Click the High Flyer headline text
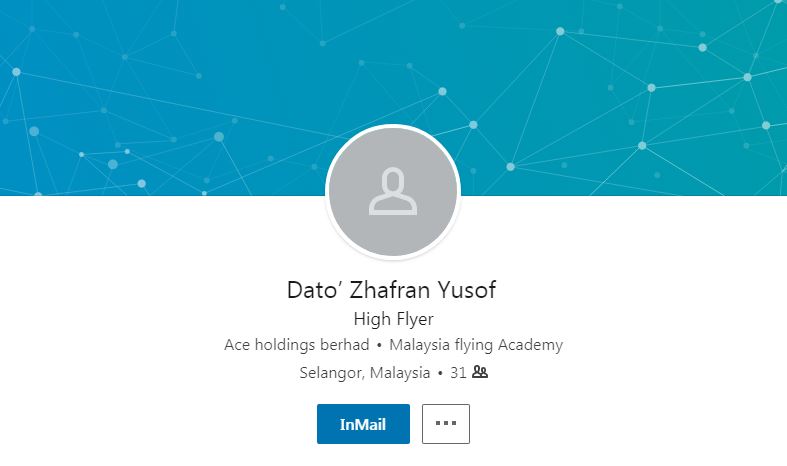 [x=394, y=319]
